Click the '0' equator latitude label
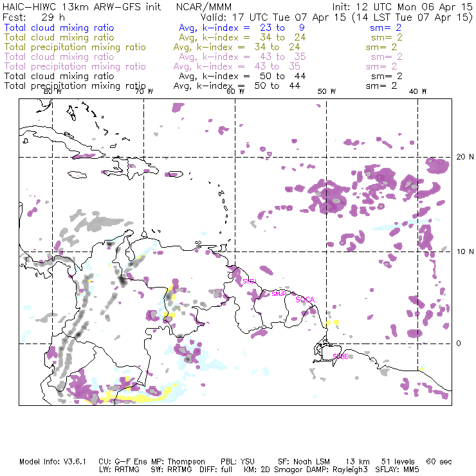 [x=459, y=343]
